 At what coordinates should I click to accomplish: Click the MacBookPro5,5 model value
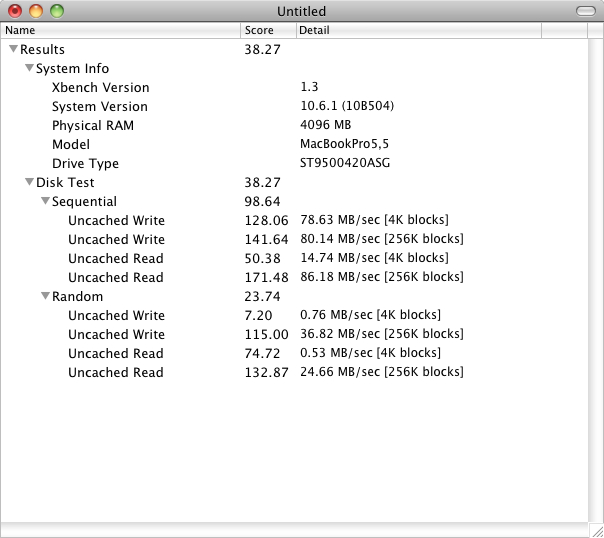point(344,144)
